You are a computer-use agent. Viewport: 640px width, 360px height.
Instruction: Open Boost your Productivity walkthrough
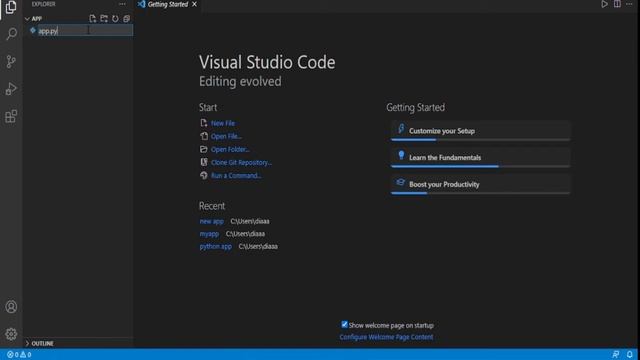click(480, 184)
